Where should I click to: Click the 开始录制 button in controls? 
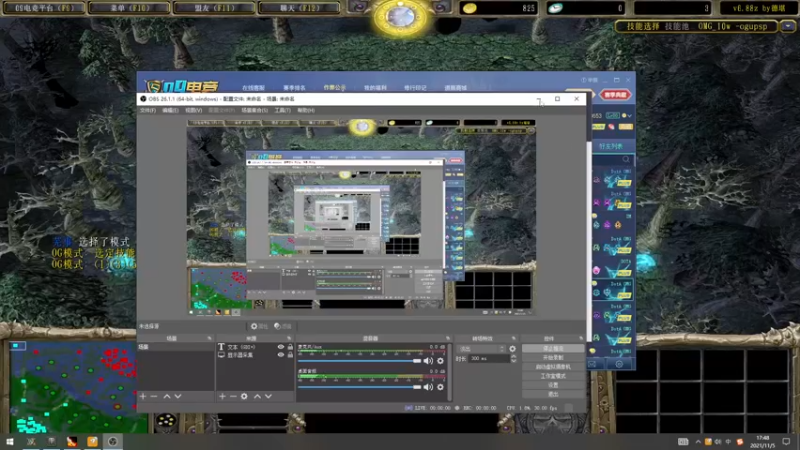[x=553, y=358]
